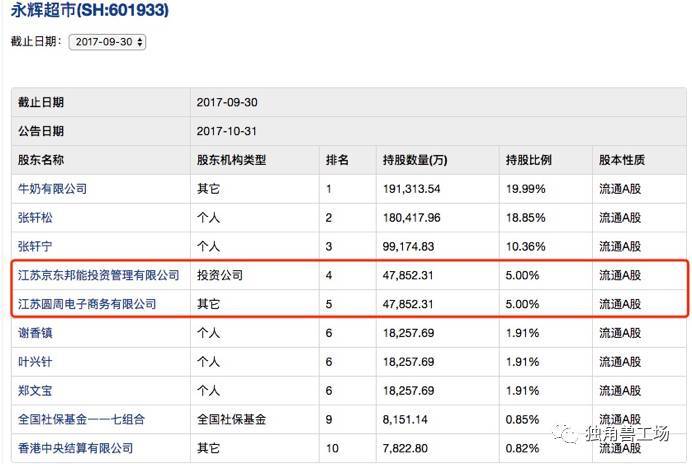Select rank cell 10
The width and height of the screenshot is (692, 464).
(332, 449)
